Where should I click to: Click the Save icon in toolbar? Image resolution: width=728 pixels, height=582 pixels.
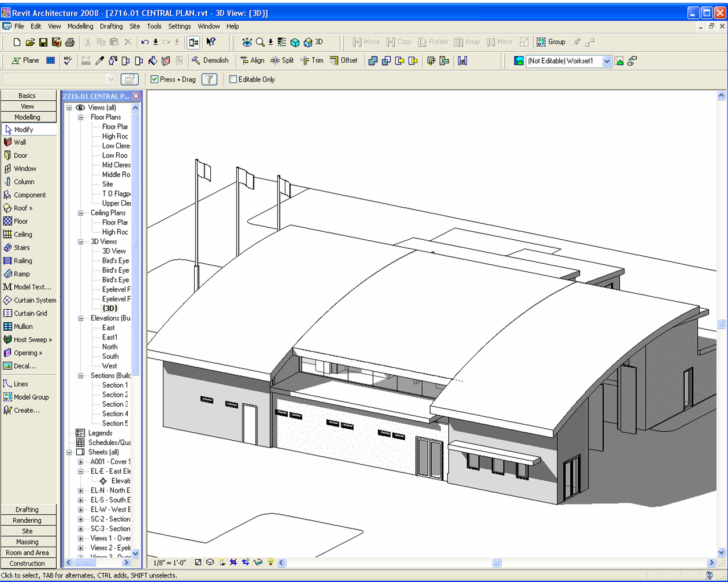click(43, 42)
